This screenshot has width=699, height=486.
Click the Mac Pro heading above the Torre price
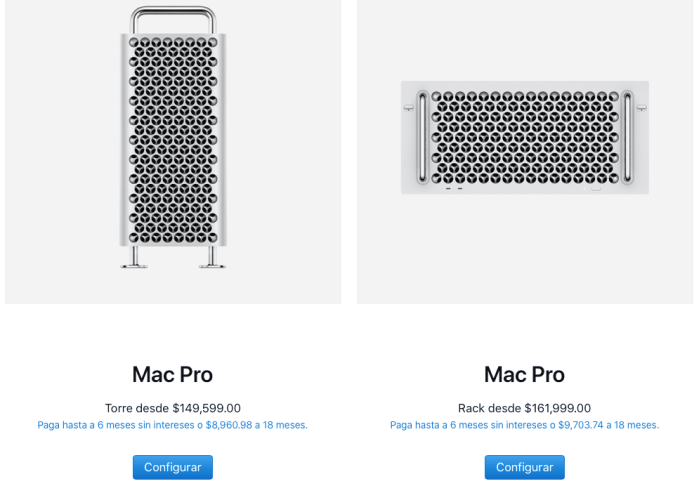173,375
